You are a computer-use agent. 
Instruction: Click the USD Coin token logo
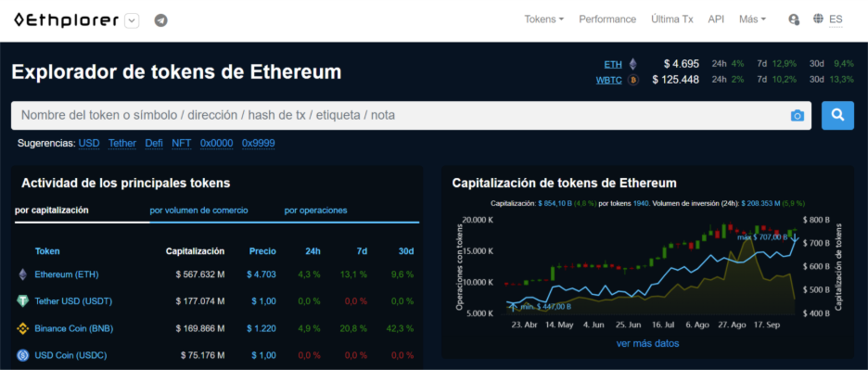[x=22, y=355]
